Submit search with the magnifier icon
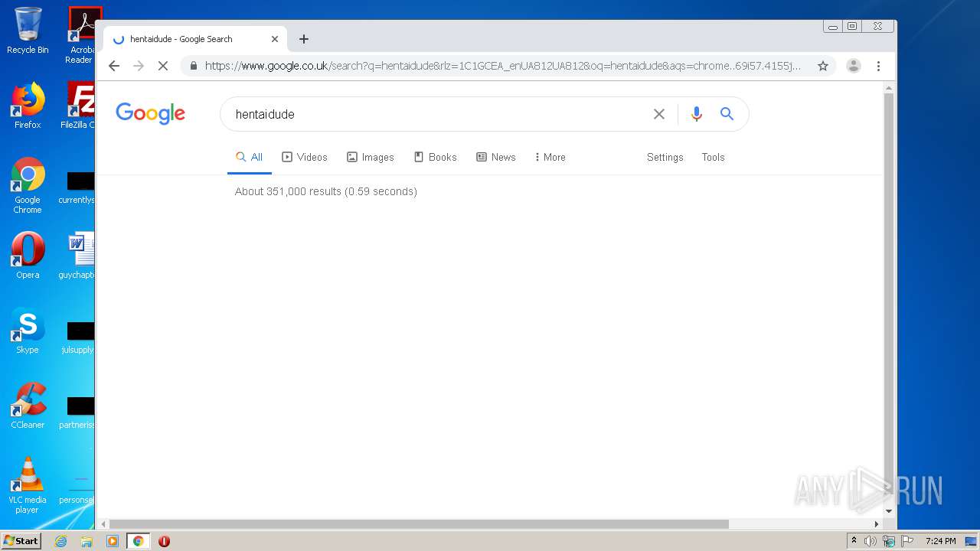Screen dimensions: 980x551 (727, 114)
